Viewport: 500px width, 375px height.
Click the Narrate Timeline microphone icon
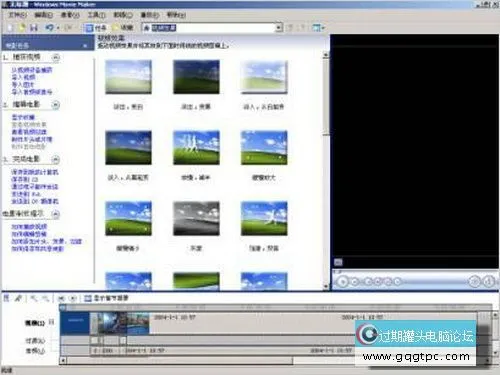click(x=18, y=298)
